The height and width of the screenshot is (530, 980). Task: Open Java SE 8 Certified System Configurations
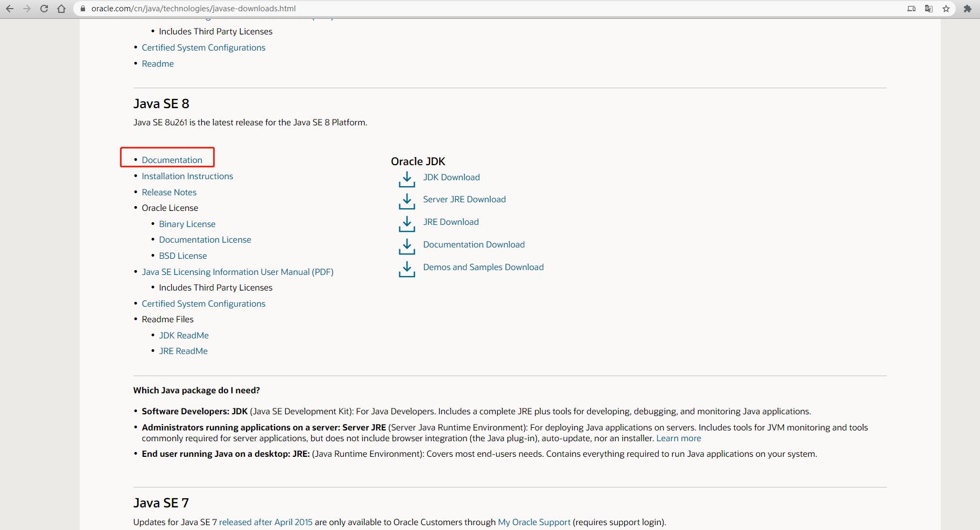click(x=203, y=303)
